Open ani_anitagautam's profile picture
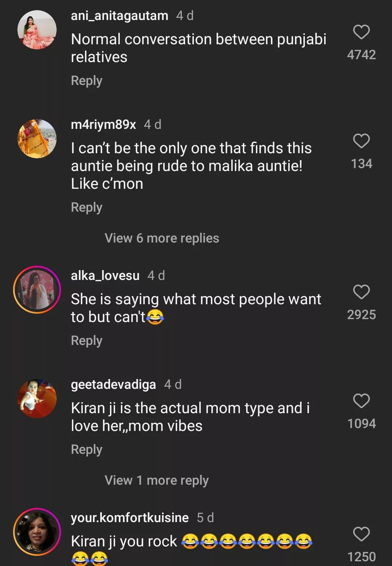 pyautogui.click(x=37, y=30)
